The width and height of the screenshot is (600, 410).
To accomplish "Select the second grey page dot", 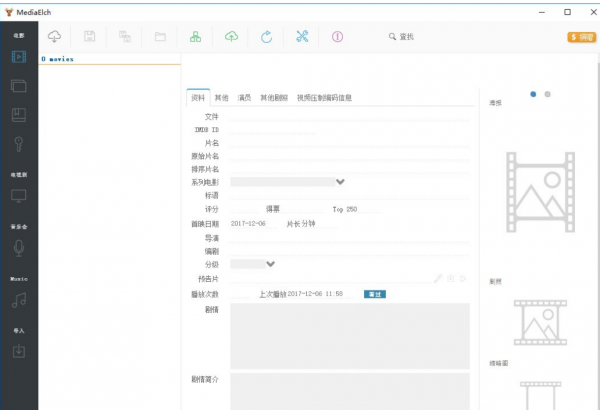I will 547,94.
